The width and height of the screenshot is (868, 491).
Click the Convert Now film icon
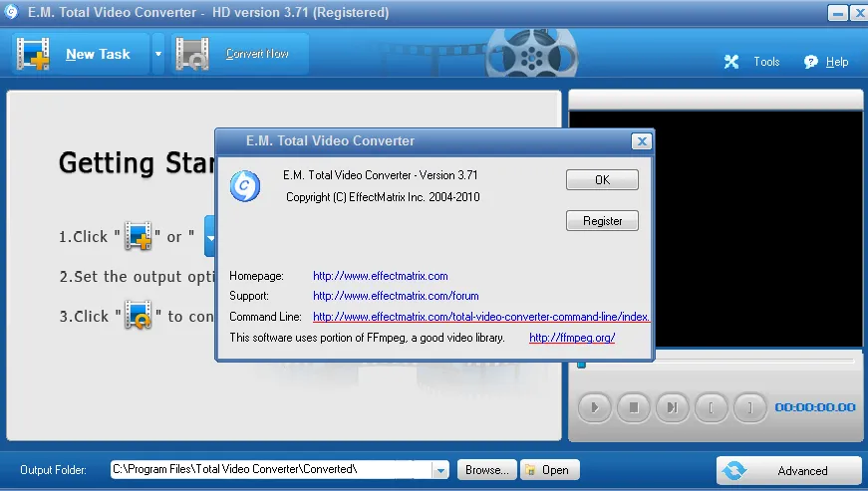coord(192,54)
